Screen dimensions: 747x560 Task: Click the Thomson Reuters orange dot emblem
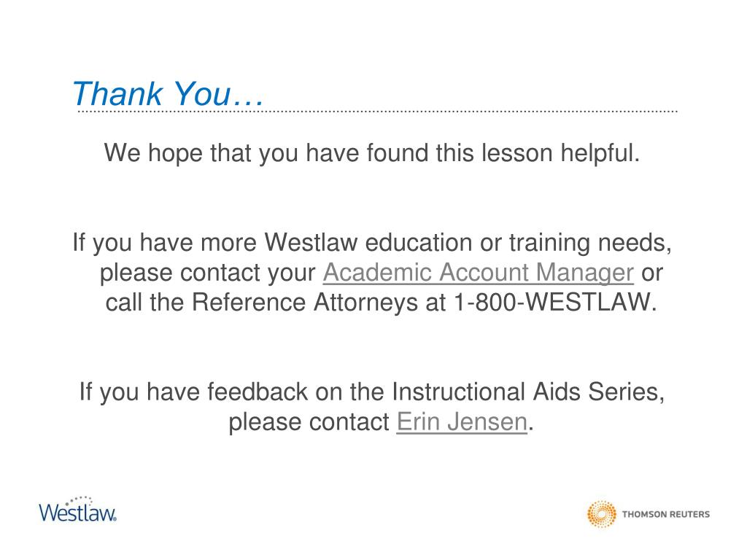[x=601, y=514]
